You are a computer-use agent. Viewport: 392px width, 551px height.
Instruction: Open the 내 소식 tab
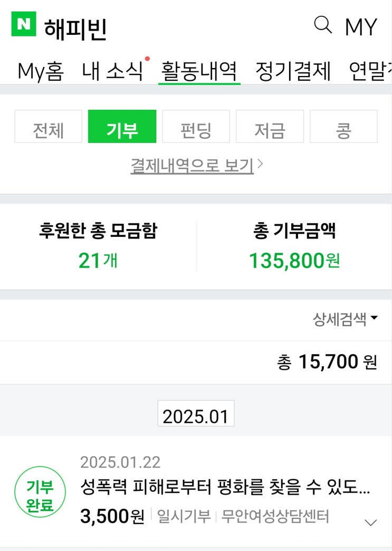tap(113, 71)
